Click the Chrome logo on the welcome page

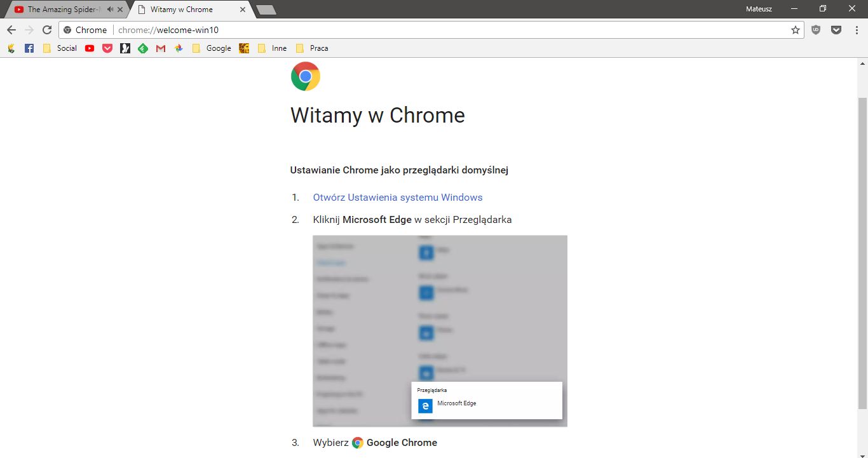305,76
